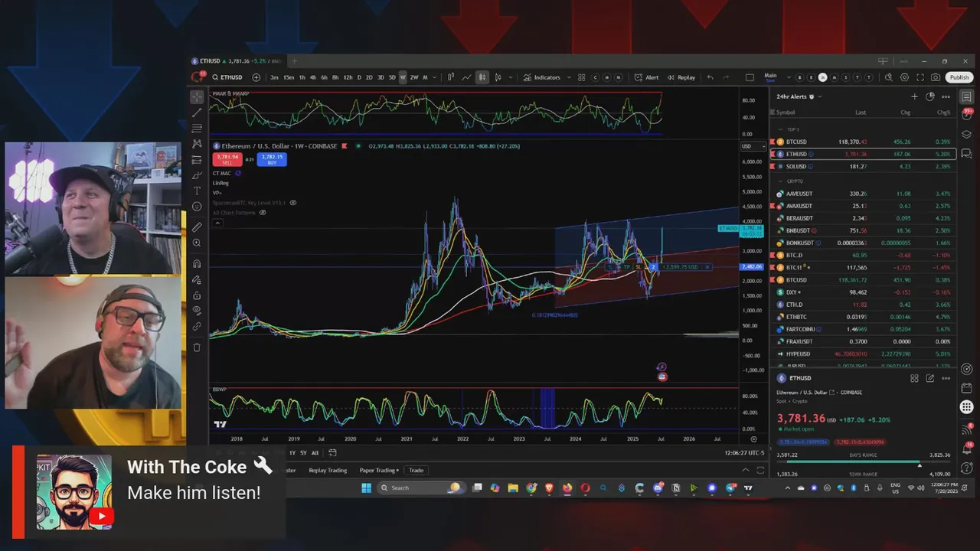Screen dimensions: 980x551
Task: Click the Undo arrow
Action: point(710,77)
